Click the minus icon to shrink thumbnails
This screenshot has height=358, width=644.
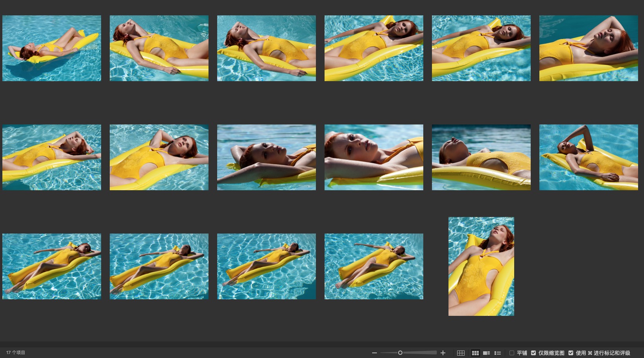(x=374, y=353)
